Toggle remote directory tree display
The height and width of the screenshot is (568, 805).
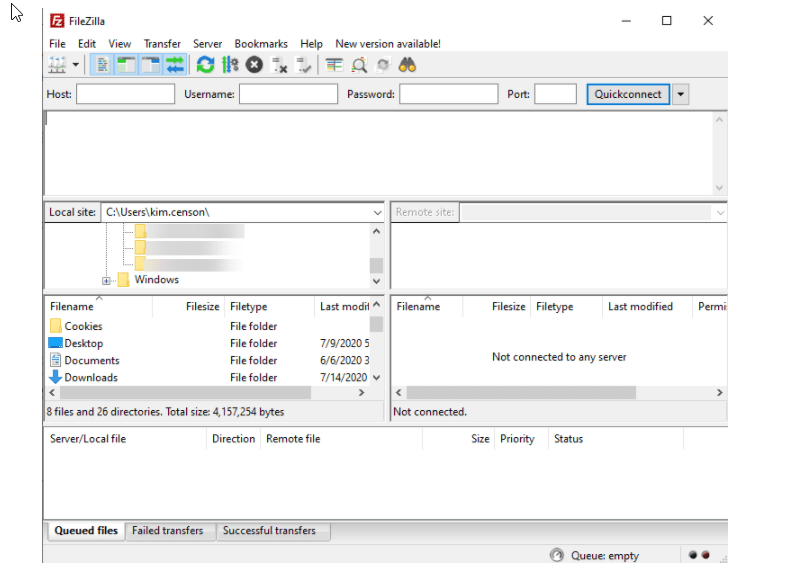(x=150, y=65)
